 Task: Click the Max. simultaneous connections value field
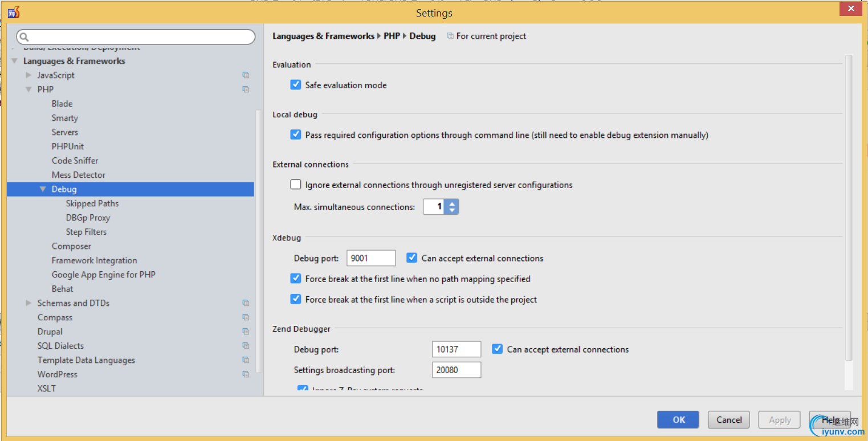point(434,207)
